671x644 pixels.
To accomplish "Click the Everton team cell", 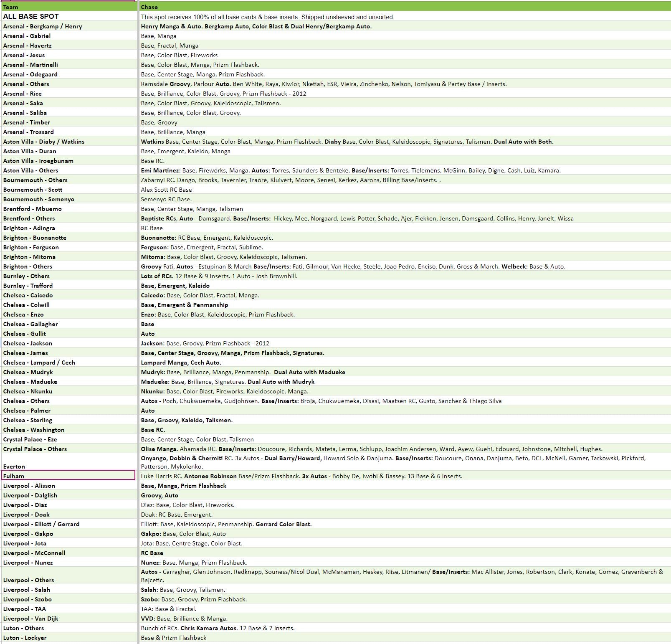I will coord(68,462).
